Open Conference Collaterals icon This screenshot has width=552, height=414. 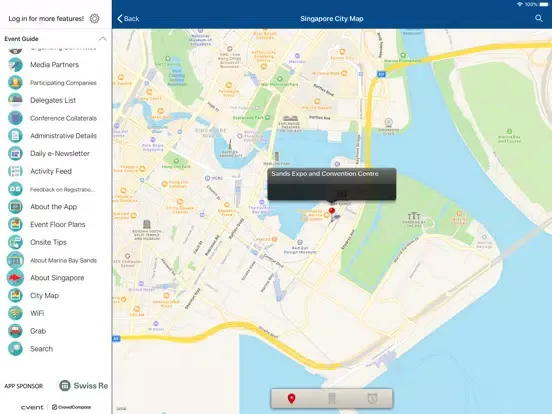[x=15, y=118]
